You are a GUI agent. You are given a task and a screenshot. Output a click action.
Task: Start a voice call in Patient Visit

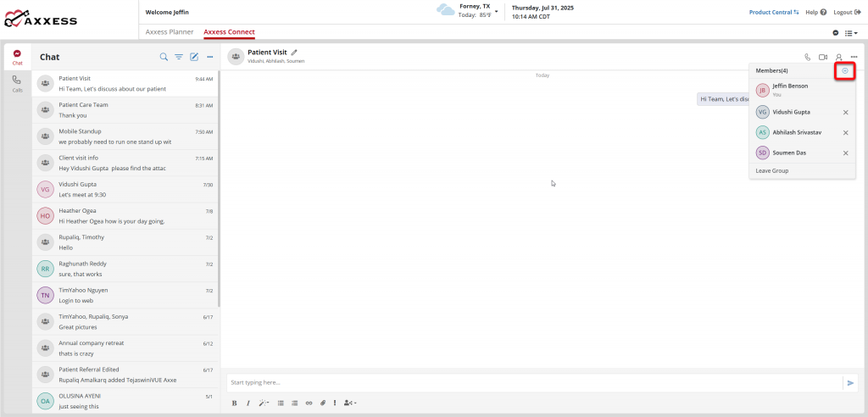(807, 57)
